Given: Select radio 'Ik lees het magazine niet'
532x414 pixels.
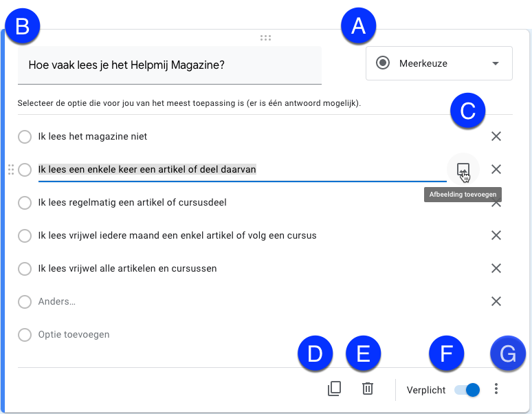Looking at the screenshot, I should click(25, 137).
